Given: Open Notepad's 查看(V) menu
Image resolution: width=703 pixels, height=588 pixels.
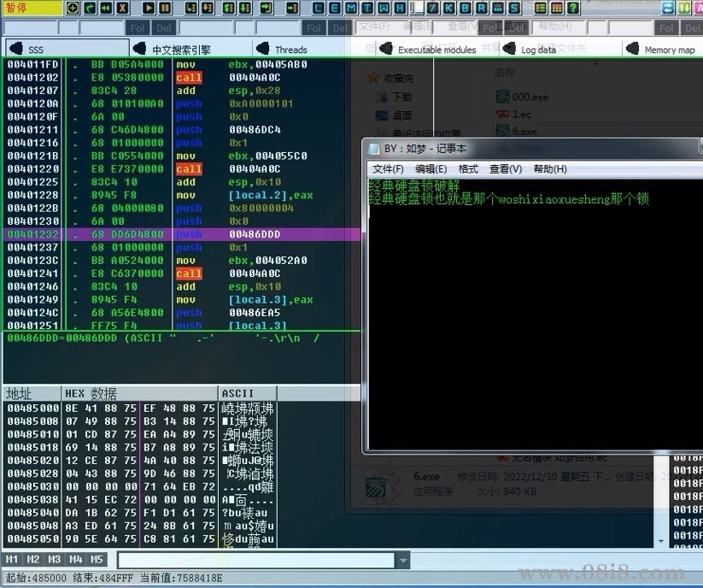Looking at the screenshot, I should point(506,169).
